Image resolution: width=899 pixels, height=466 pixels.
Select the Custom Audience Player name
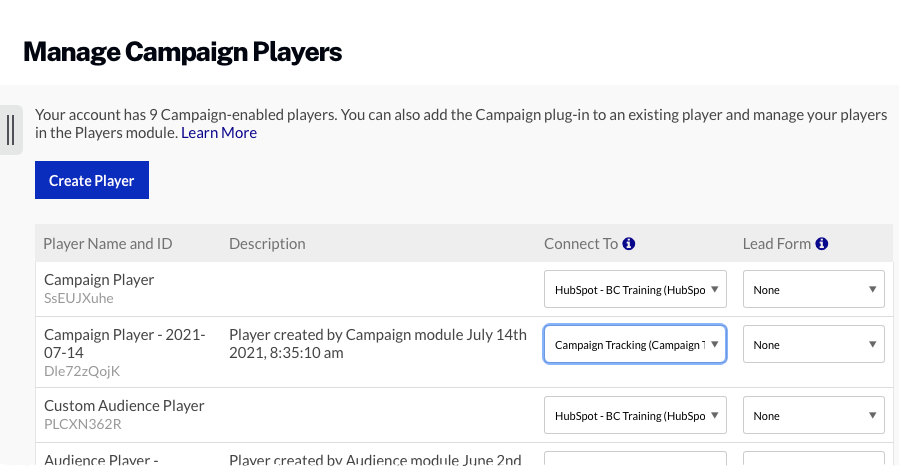[x=124, y=406]
